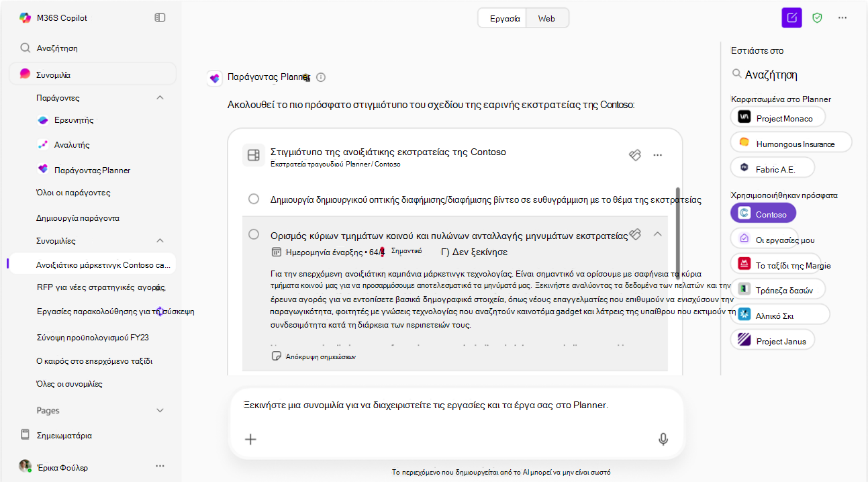Screen dimensions: 868x482
Task: Collapse the Συνομιλίες section chevron
Action: click(x=160, y=240)
